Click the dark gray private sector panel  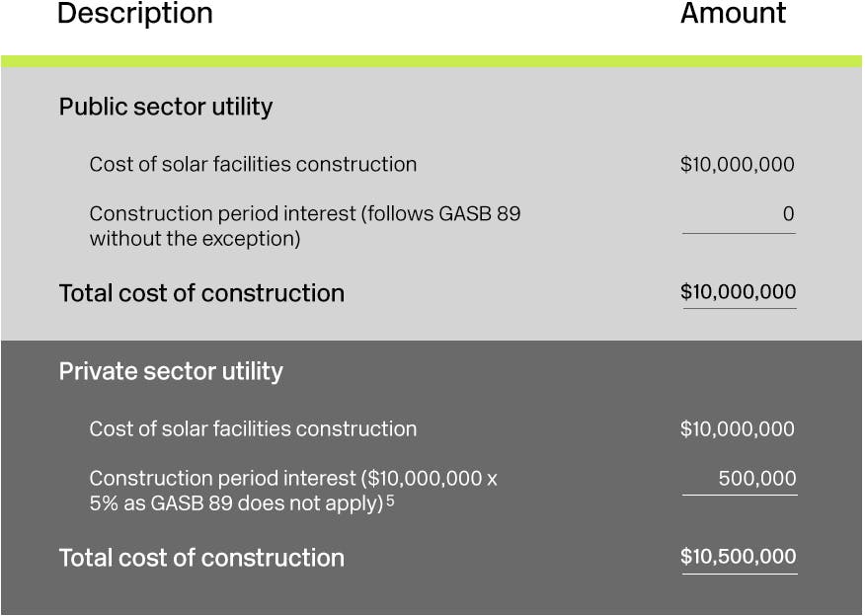point(432,477)
